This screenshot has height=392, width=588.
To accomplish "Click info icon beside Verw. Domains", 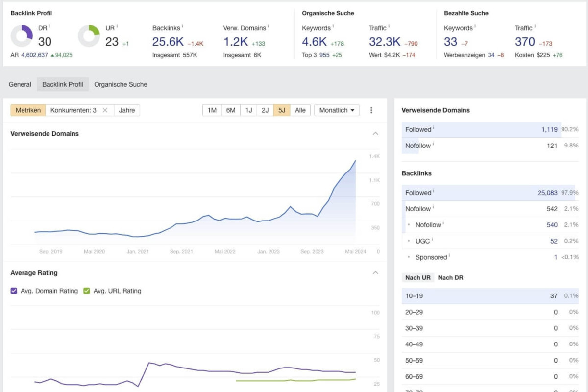I will click(x=269, y=27).
